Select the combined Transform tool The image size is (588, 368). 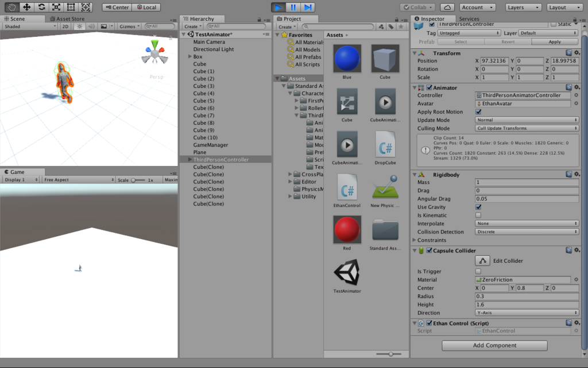tap(86, 7)
